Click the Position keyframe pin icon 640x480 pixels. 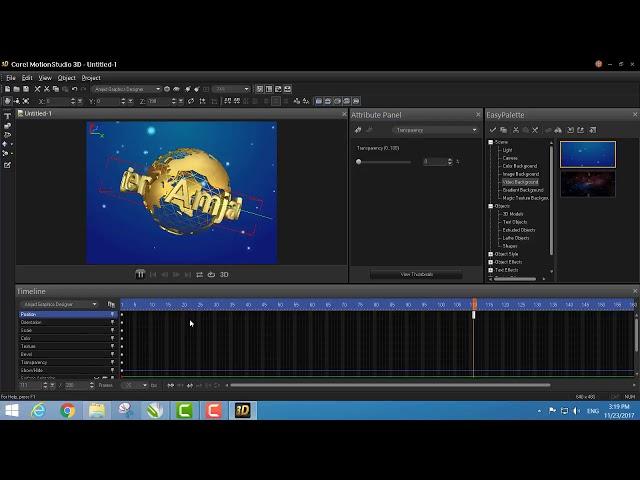click(112, 314)
